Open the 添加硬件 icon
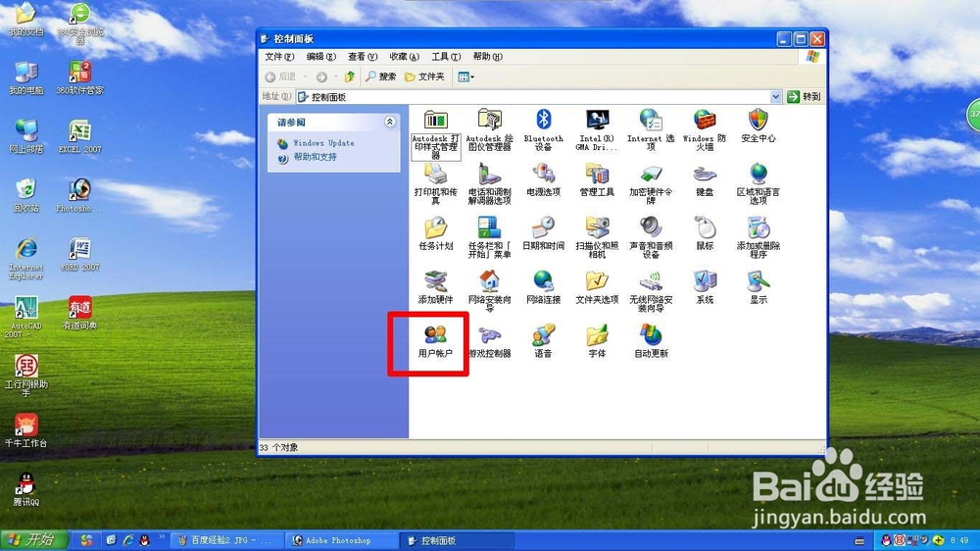Image resolution: width=980 pixels, height=551 pixels. pyautogui.click(x=435, y=287)
